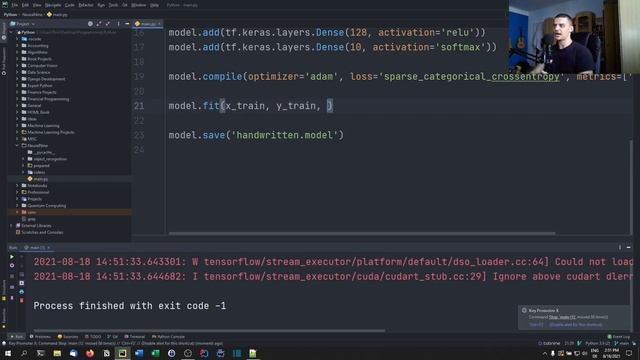
Task: Open the Project view dropdown
Action: [22, 24]
